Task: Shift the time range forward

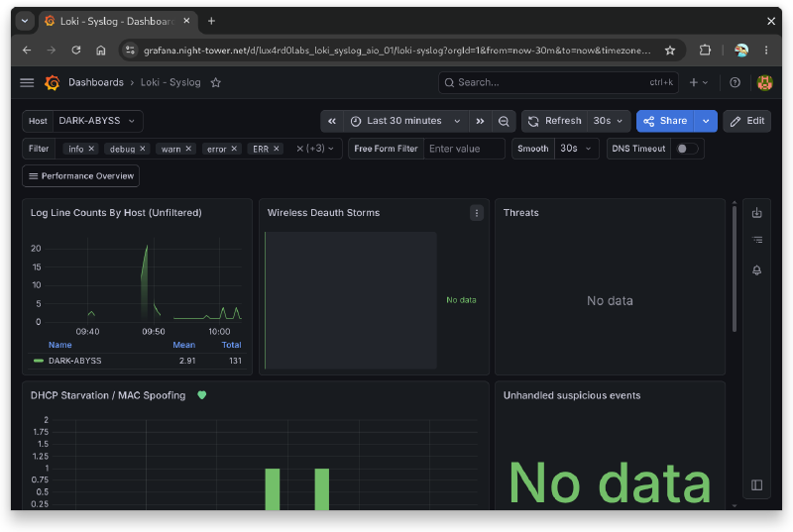Action: pos(480,121)
